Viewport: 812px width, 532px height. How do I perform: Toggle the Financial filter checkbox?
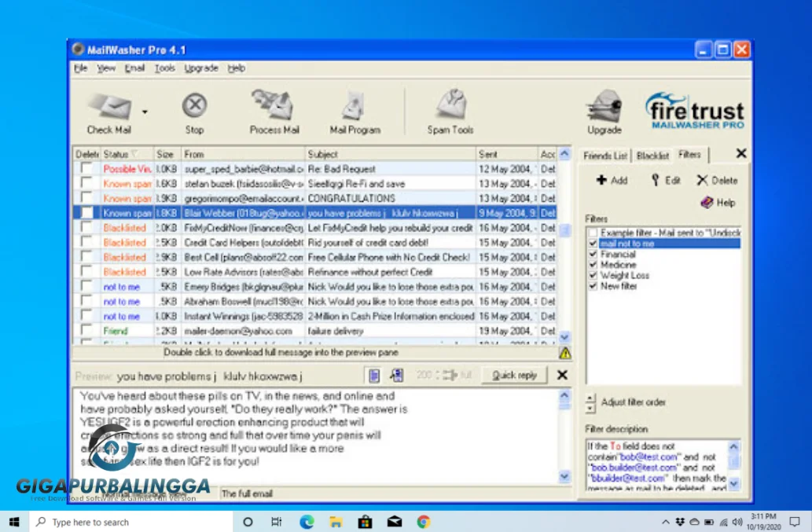tap(593, 254)
